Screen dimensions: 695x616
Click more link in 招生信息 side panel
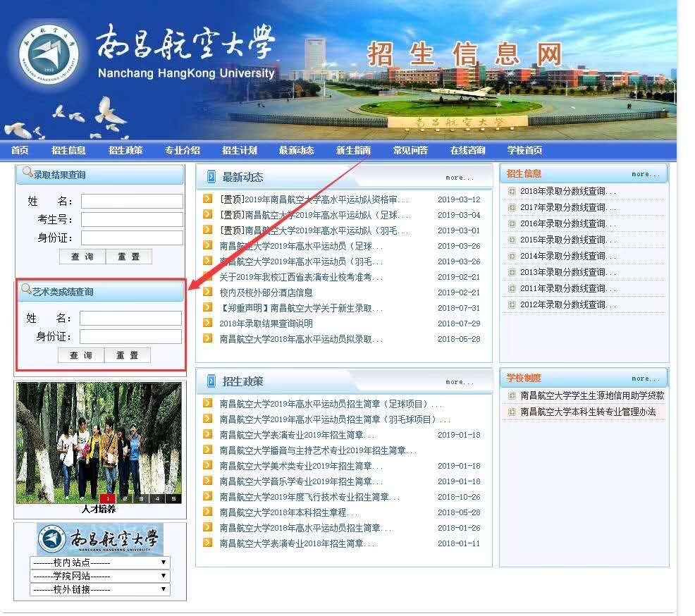tap(646, 174)
